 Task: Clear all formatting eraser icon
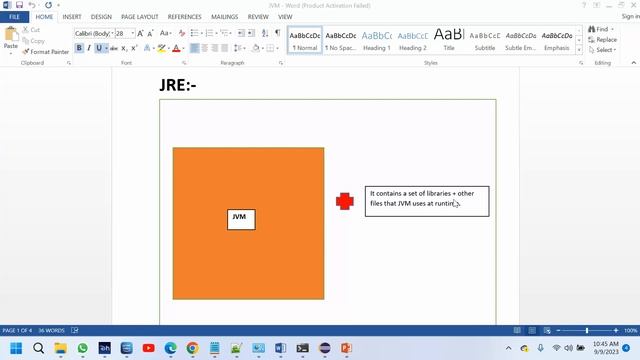tap(182, 33)
